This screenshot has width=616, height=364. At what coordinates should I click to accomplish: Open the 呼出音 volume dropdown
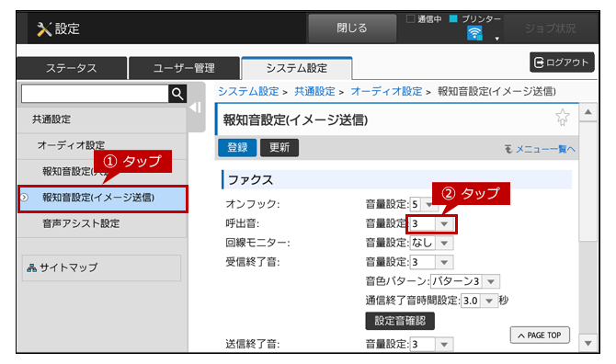tap(431, 224)
